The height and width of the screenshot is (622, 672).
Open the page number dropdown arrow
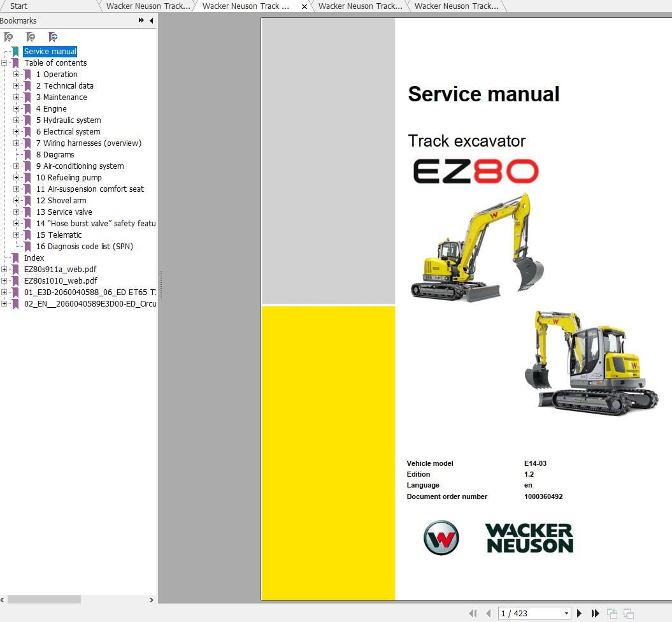[566, 614]
